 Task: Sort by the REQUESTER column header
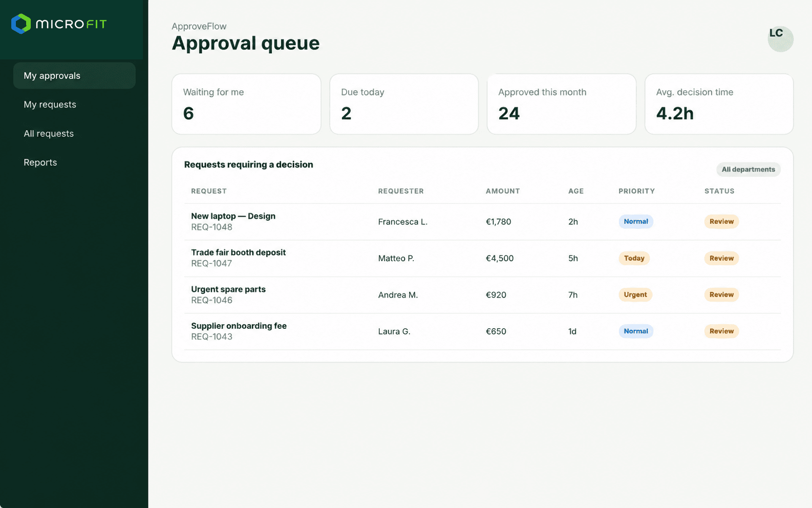coord(401,191)
